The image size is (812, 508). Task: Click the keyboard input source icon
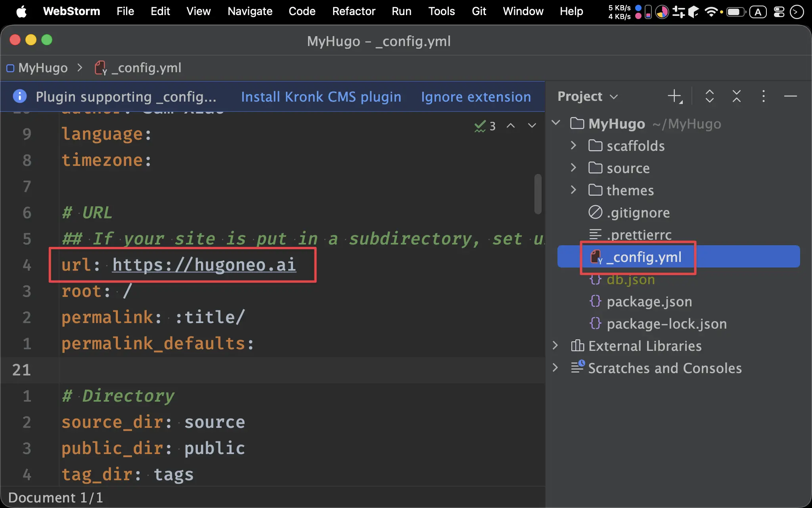point(758,12)
